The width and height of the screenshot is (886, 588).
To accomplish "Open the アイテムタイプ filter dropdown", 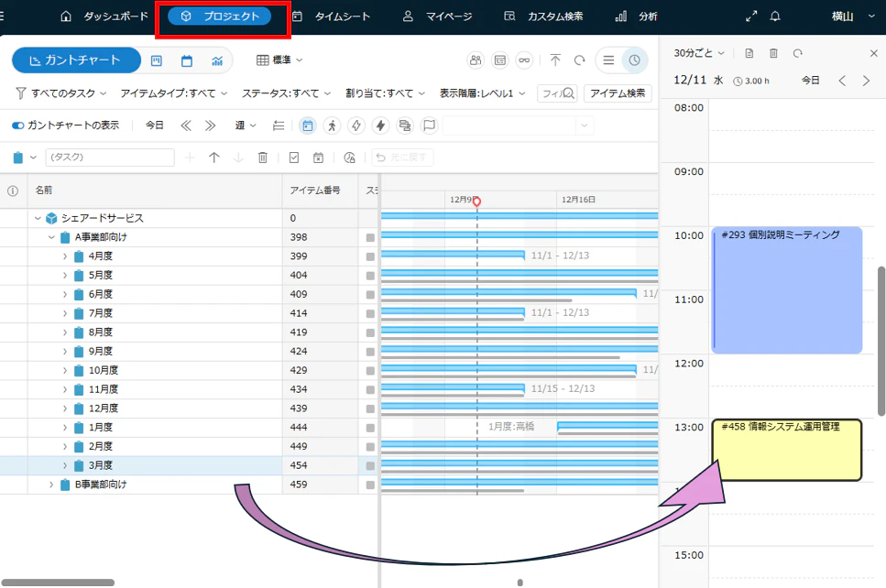I will (x=174, y=93).
